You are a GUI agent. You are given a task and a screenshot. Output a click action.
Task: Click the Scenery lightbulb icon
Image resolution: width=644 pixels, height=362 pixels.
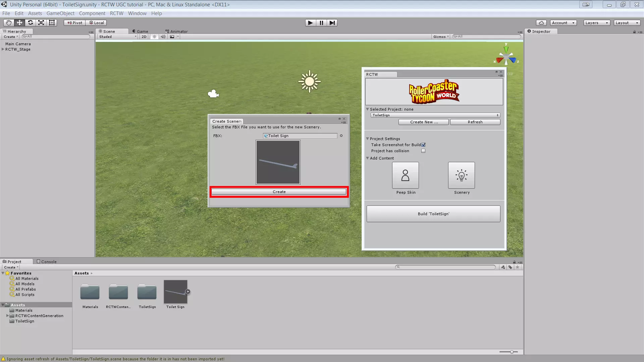(461, 175)
